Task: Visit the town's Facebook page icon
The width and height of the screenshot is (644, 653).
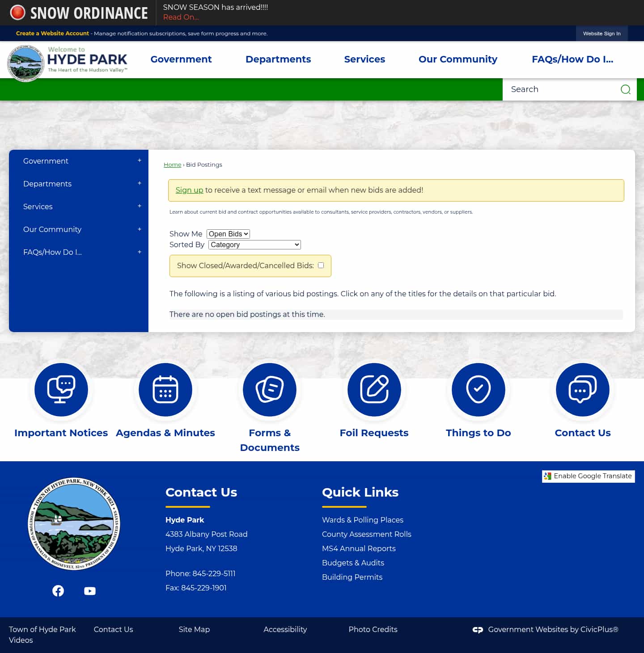Action: (58, 590)
